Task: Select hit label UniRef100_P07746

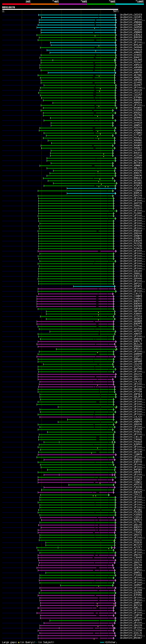Action: tap(131, 326)
